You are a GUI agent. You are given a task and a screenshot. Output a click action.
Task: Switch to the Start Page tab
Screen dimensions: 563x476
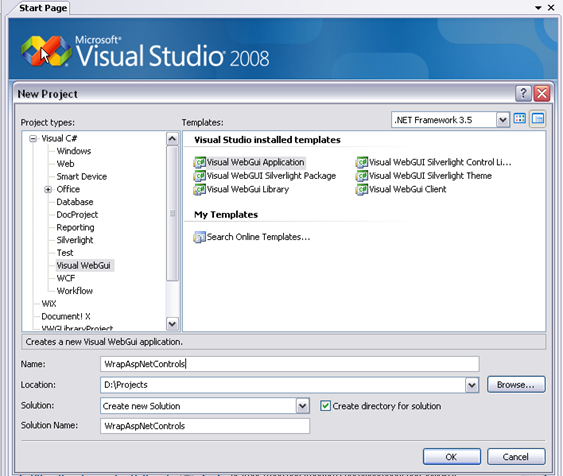click(43, 8)
